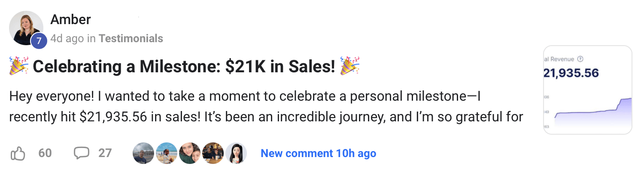
Task: Open the Testimonials category
Action: (x=131, y=39)
